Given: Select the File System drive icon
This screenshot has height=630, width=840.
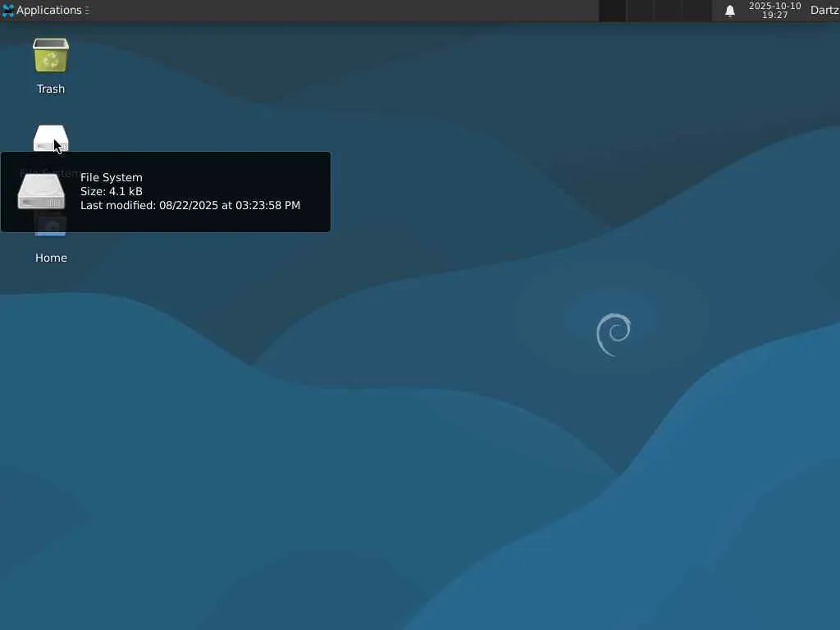Looking at the screenshot, I should [x=51, y=138].
